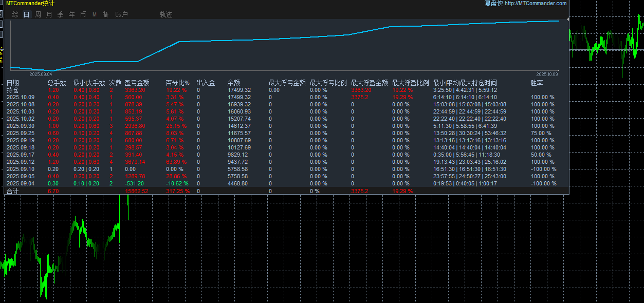644x303 pixels.
Task: Click the 75.00 % win rate cell
Action: [x=541, y=133]
